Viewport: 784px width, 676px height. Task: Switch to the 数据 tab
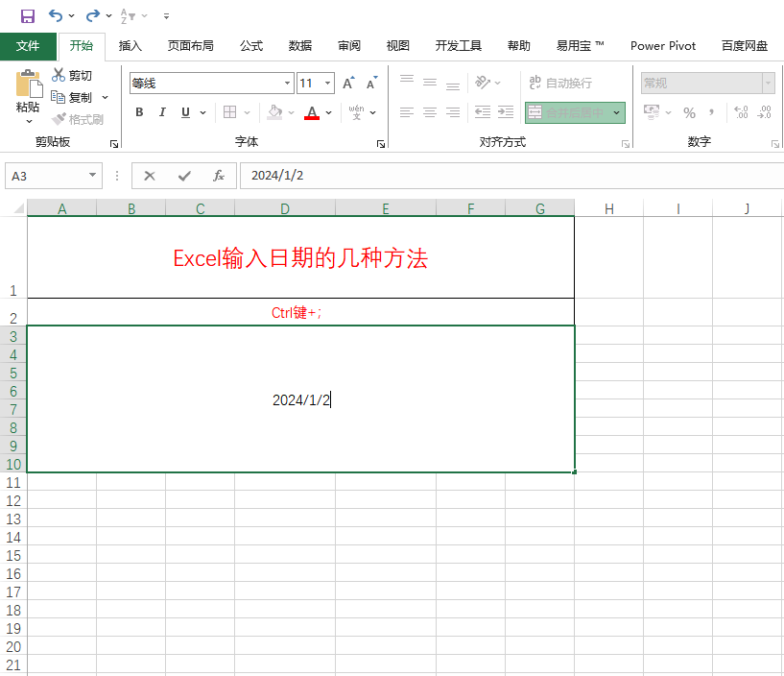pyautogui.click(x=300, y=46)
